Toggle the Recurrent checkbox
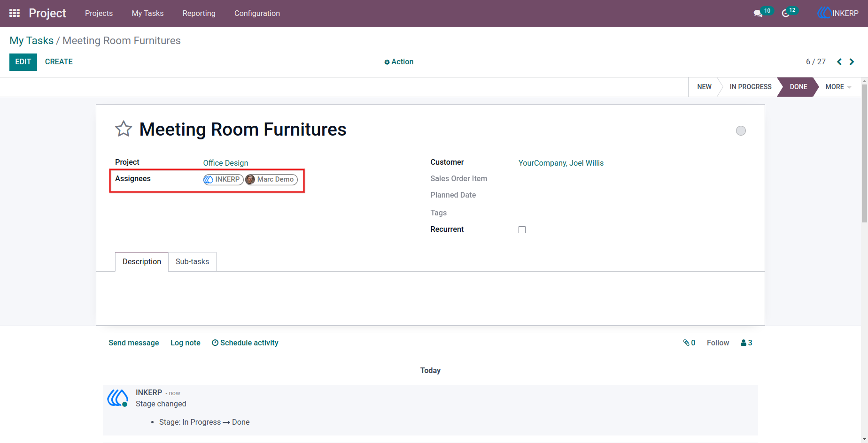The image size is (868, 443). (x=522, y=229)
